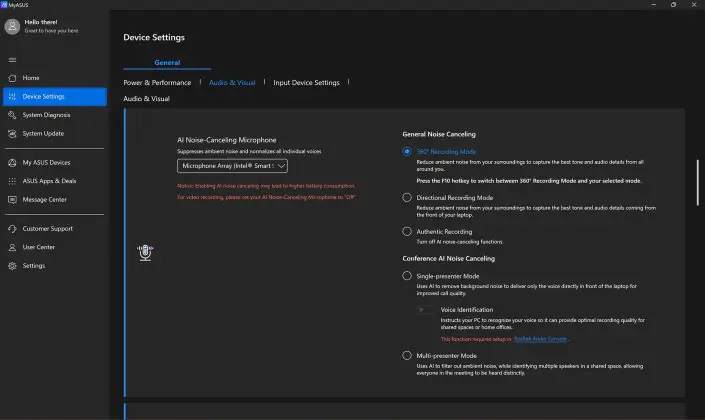Toggle the Voice Identification switch
Viewport: 705px width, 420px height.
[x=425, y=310]
